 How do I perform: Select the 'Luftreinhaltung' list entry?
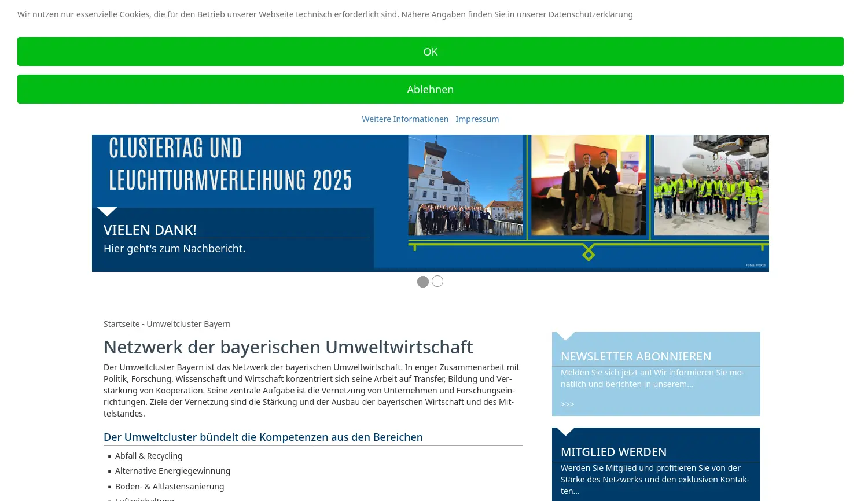145,499
